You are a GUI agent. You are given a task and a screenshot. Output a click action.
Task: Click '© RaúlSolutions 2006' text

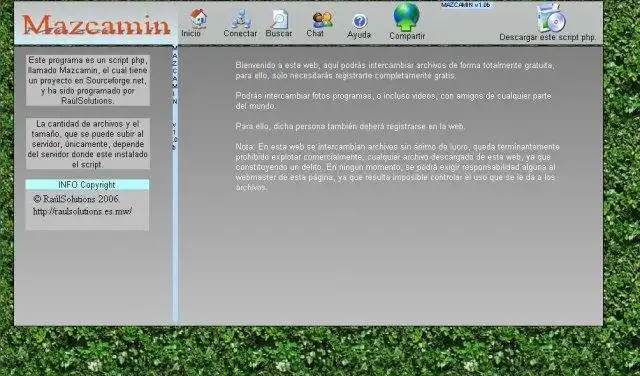[76, 199]
